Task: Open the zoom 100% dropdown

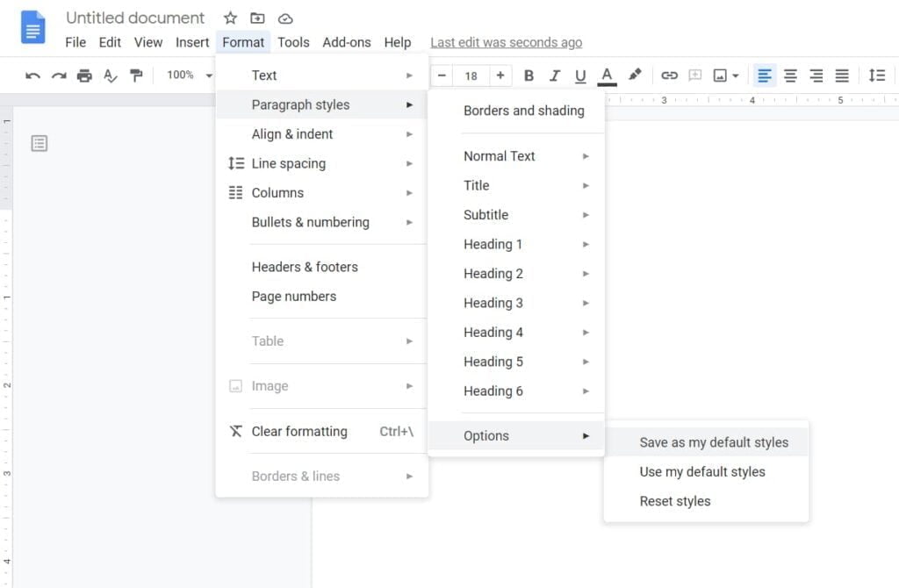Action: click(x=190, y=75)
